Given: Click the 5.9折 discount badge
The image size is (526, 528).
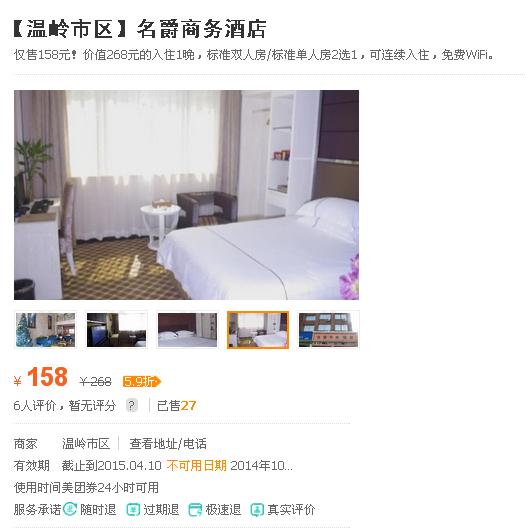Looking at the screenshot, I should tap(142, 382).
